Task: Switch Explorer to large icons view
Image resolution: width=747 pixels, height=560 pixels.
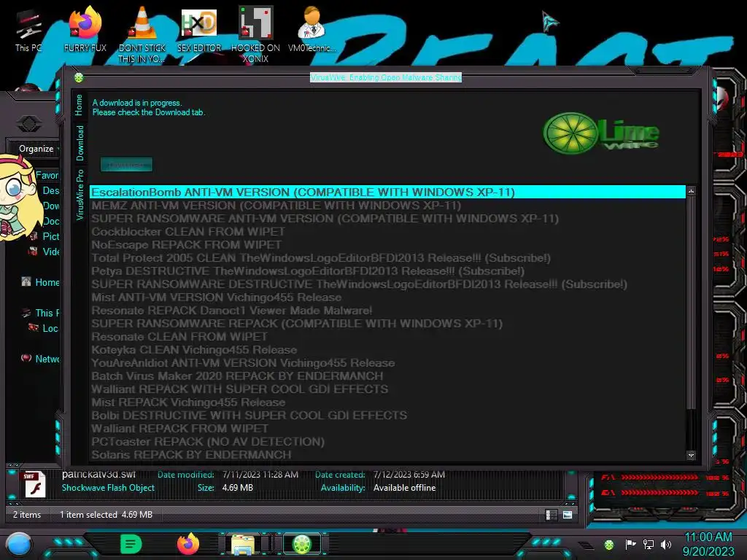Action: click(568, 515)
